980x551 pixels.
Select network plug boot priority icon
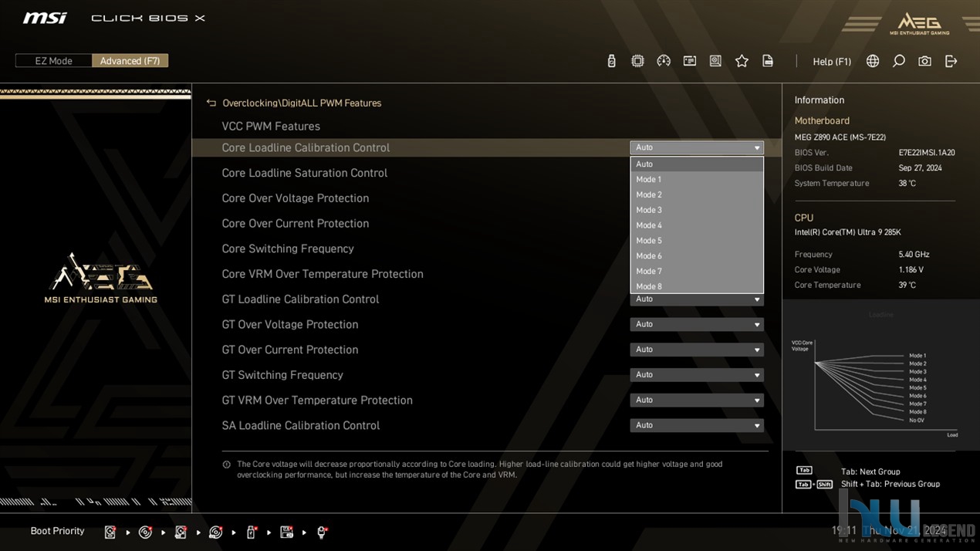[323, 532]
